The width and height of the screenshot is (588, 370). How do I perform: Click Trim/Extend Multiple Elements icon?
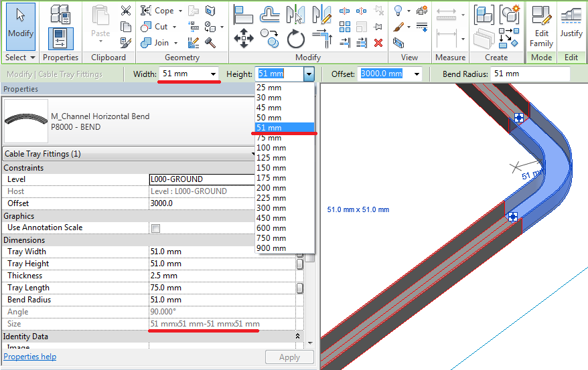[362, 43]
